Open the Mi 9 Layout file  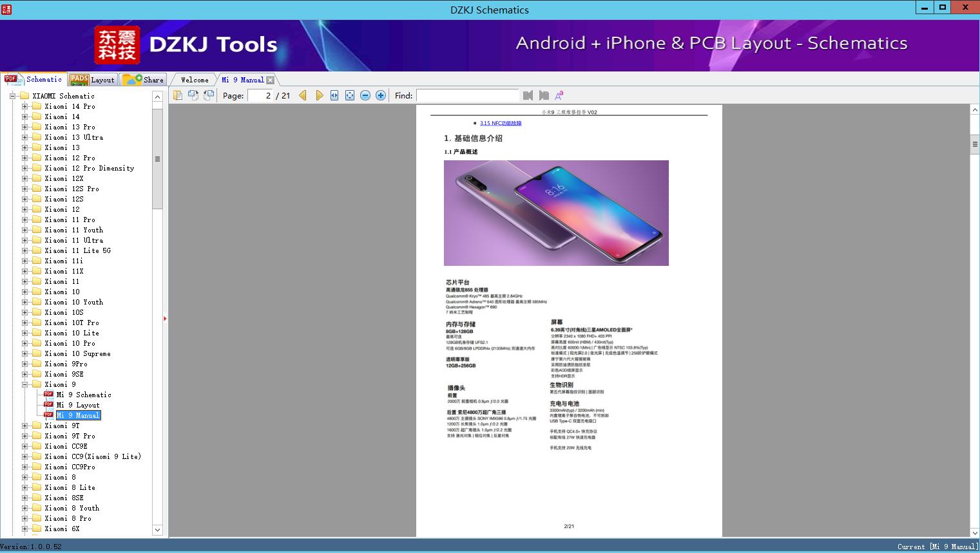78,405
